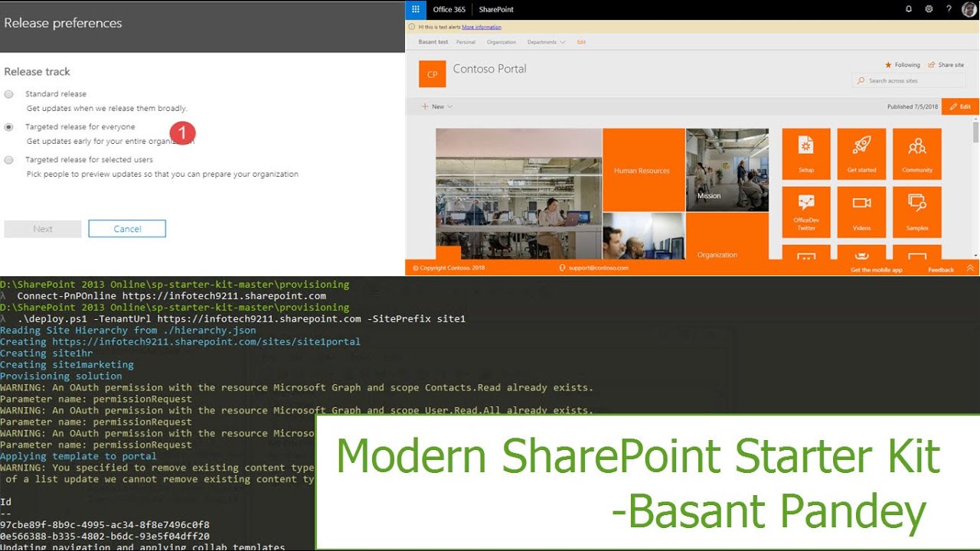Viewport: 980px width, 551px height.
Task: Open the Organization navigation item
Action: 501,42
